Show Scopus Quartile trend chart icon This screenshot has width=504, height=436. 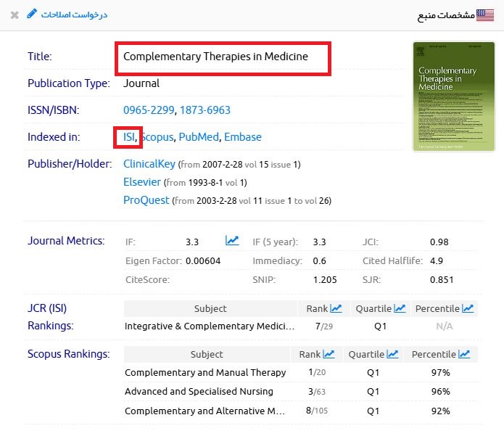[392, 354]
